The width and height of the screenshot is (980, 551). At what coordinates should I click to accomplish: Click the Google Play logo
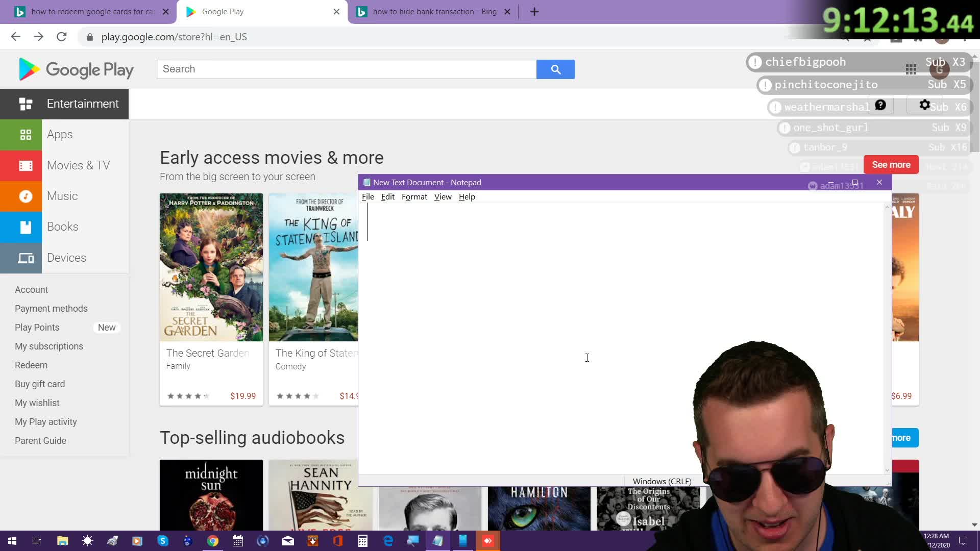[76, 69]
